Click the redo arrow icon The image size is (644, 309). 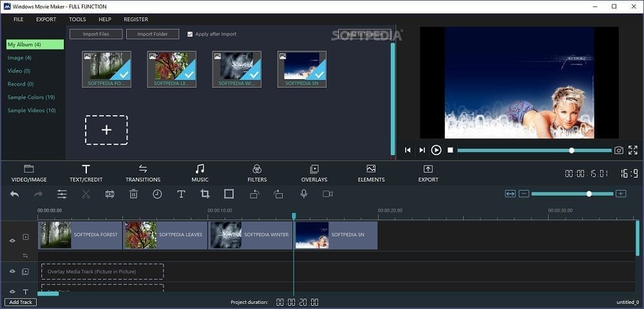38,194
